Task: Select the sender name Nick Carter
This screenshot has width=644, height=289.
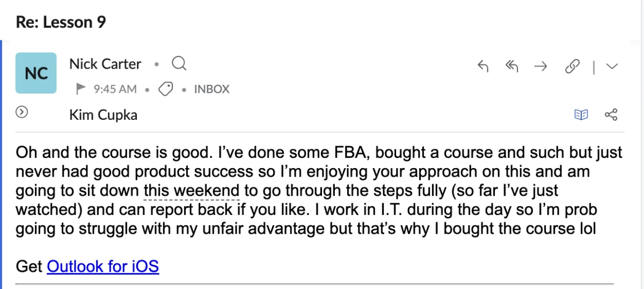Action: [x=105, y=64]
